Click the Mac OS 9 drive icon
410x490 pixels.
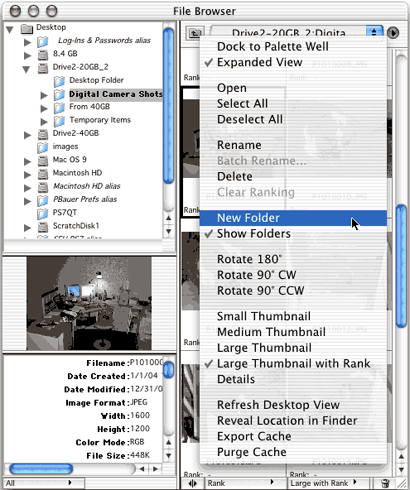click(x=43, y=160)
